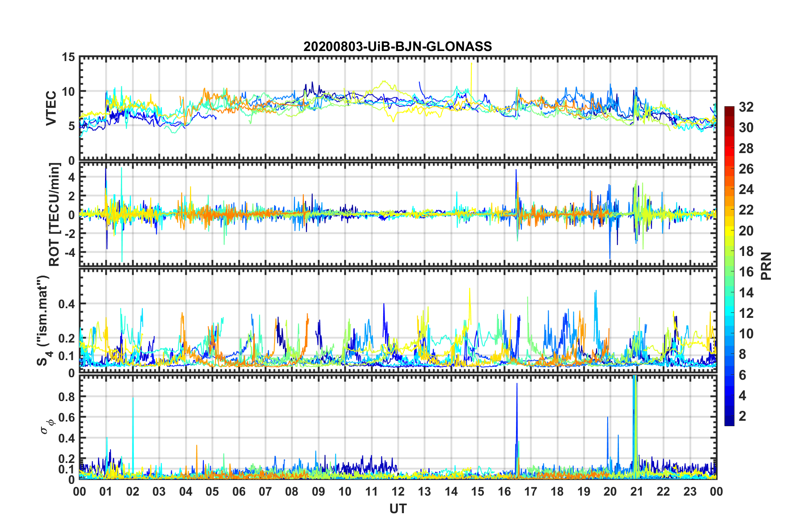
Task: Click x-axis tick label 23
Action: 690,491
